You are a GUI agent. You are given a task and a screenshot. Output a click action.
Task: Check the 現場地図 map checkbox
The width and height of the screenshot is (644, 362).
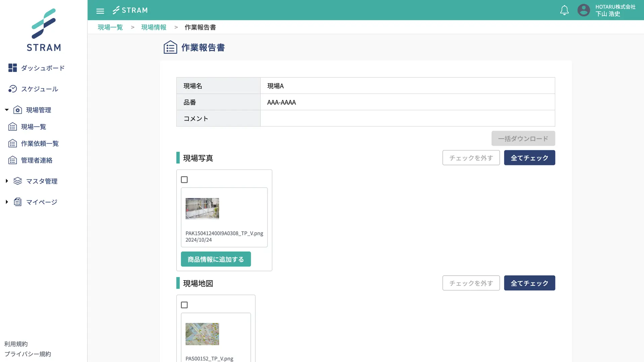(184, 305)
